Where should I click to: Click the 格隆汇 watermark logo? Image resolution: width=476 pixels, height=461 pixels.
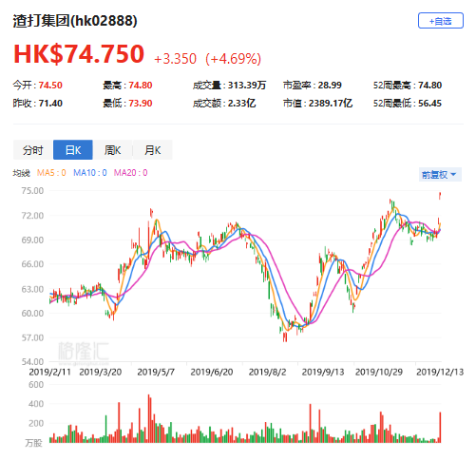[x=84, y=353]
